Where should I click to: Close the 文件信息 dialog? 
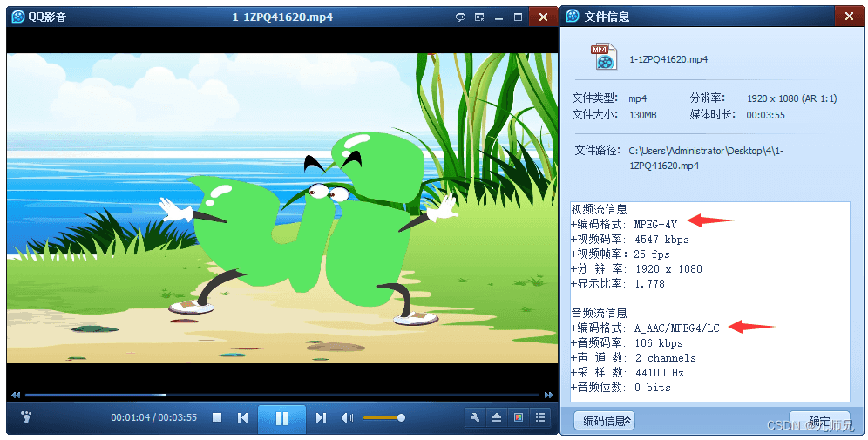[848, 17]
